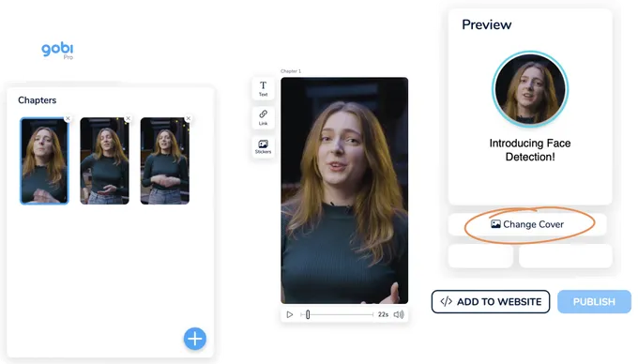This screenshot has width=638, height=364.
Task: Select the Text tool
Action: pos(264,88)
